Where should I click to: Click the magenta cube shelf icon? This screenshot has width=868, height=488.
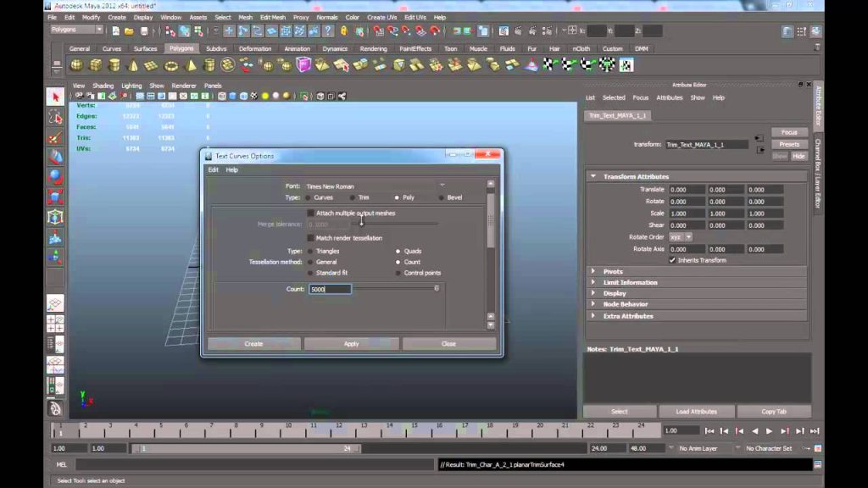(303, 65)
